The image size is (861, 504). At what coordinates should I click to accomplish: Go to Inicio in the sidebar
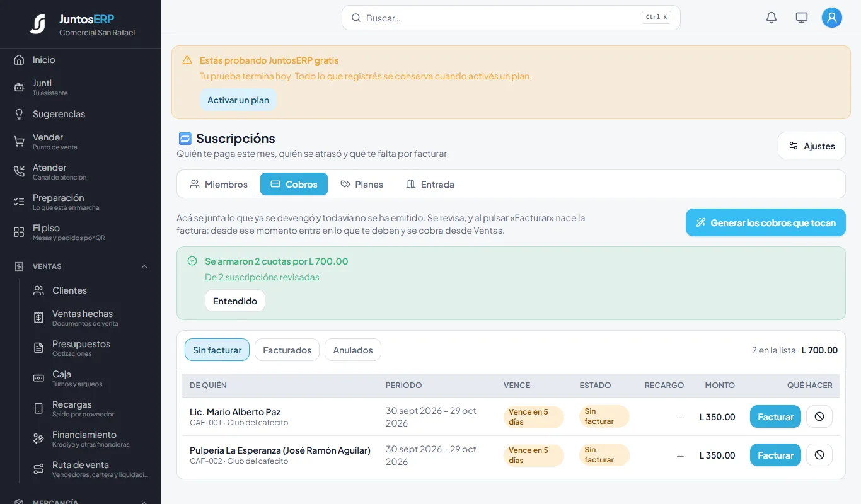(x=81, y=60)
